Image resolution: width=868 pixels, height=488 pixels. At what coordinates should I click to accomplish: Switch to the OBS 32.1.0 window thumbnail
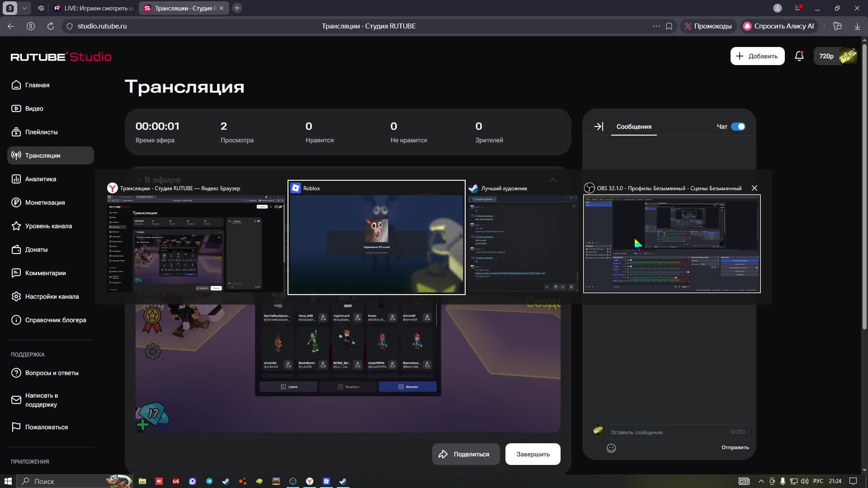point(672,244)
